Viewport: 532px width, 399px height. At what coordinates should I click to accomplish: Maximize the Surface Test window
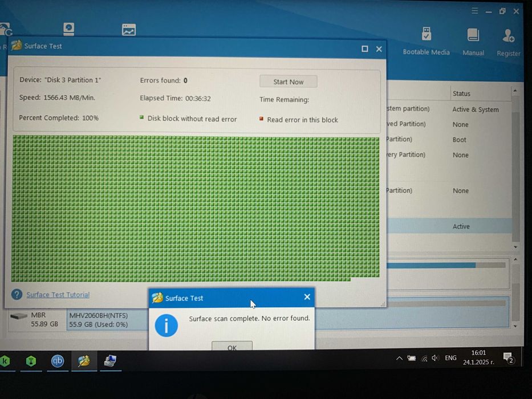click(365, 49)
